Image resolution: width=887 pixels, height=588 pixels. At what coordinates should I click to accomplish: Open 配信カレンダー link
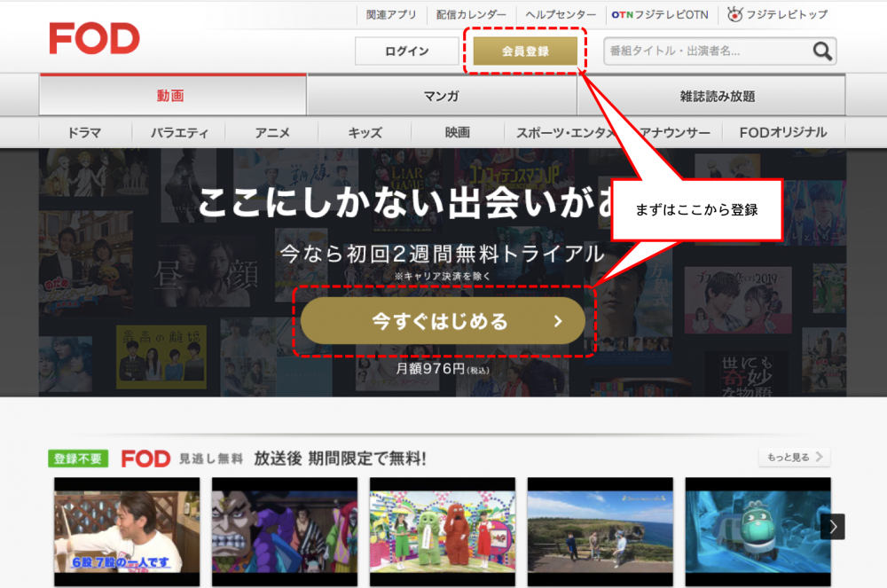pos(471,15)
